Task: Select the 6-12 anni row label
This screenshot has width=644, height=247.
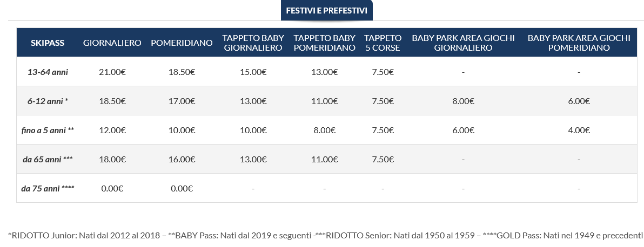Action: [x=48, y=101]
